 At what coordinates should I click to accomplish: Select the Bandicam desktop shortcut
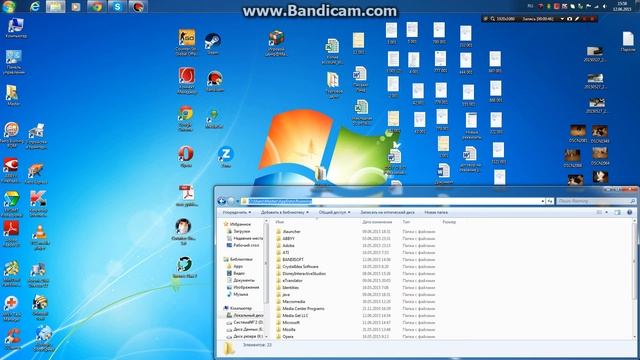(x=214, y=81)
